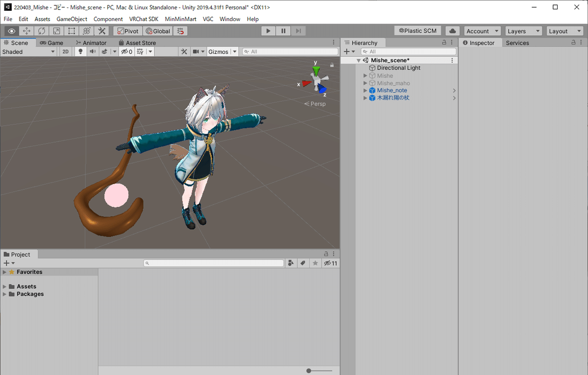Select the Rect transform tool
Image resolution: width=588 pixels, height=375 pixels.
(72, 31)
